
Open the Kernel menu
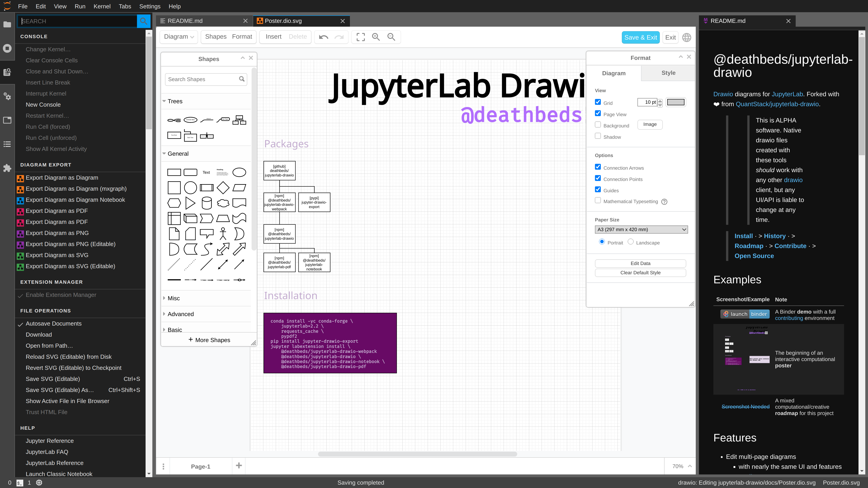click(x=102, y=6)
